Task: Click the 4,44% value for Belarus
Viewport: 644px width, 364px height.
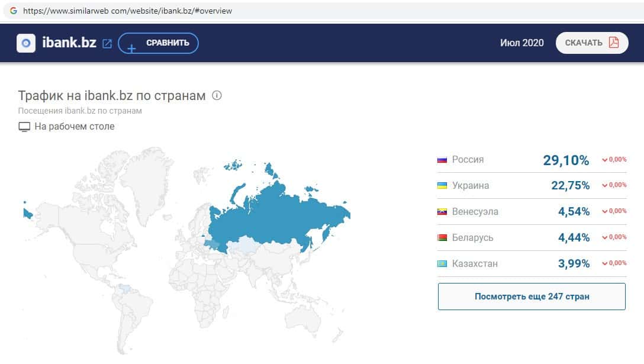Action: pos(574,237)
